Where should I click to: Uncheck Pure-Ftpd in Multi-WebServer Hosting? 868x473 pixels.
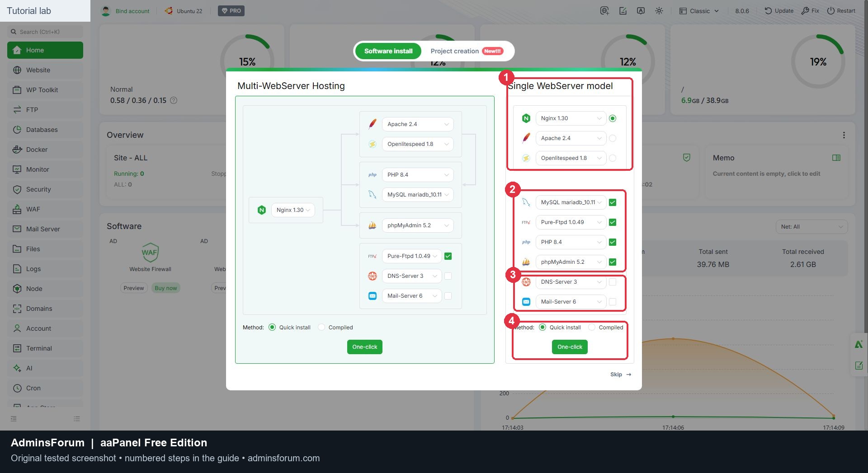448,256
